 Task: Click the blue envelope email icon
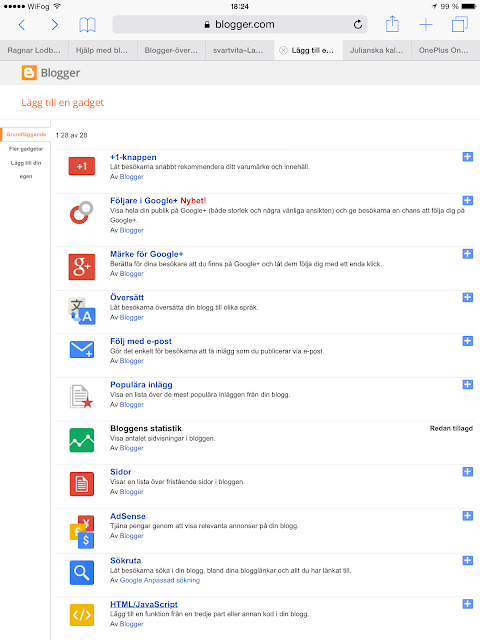click(82, 349)
